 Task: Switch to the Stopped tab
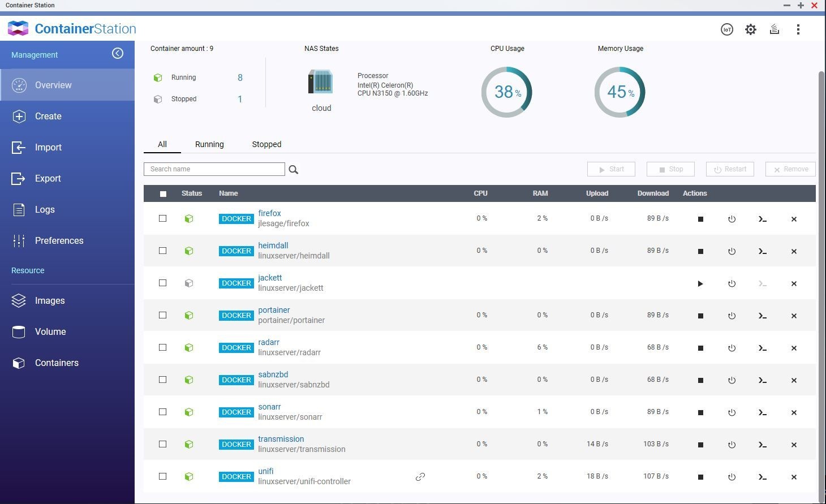click(266, 144)
